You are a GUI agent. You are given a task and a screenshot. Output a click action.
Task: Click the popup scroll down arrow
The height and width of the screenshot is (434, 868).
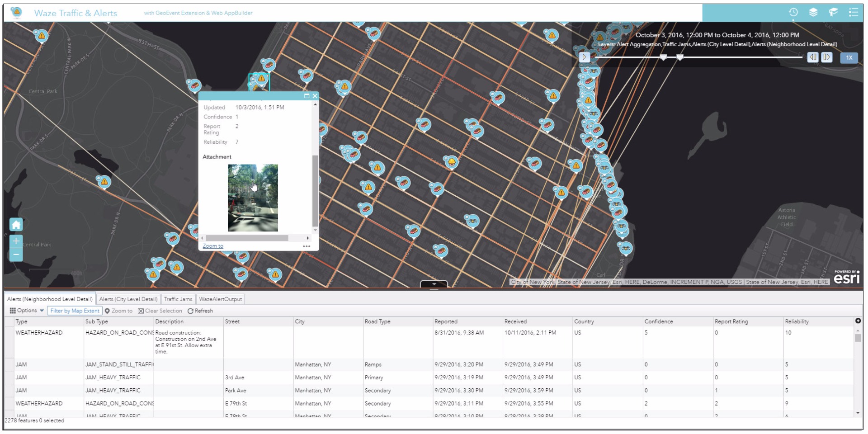[x=315, y=230]
